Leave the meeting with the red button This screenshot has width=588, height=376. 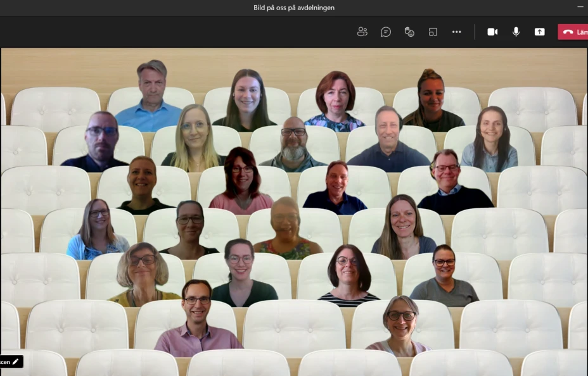point(573,32)
